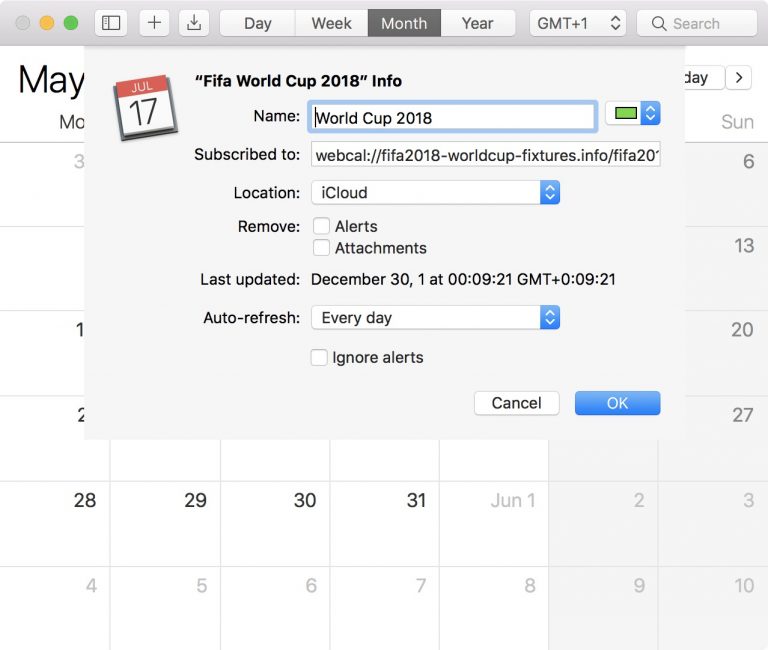
Task: Open the GMT+1 time zone selector
Action: pyautogui.click(x=579, y=23)
